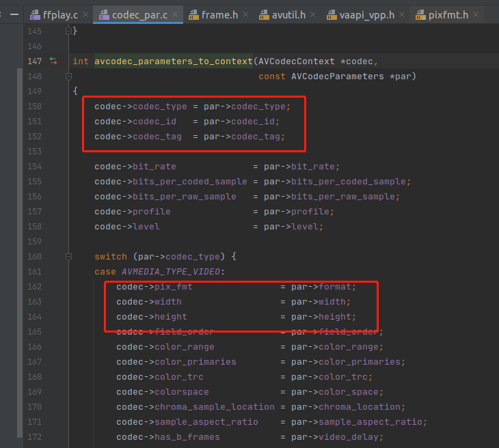Close the frame.h tab
The image size is (499, 448).
245,14
